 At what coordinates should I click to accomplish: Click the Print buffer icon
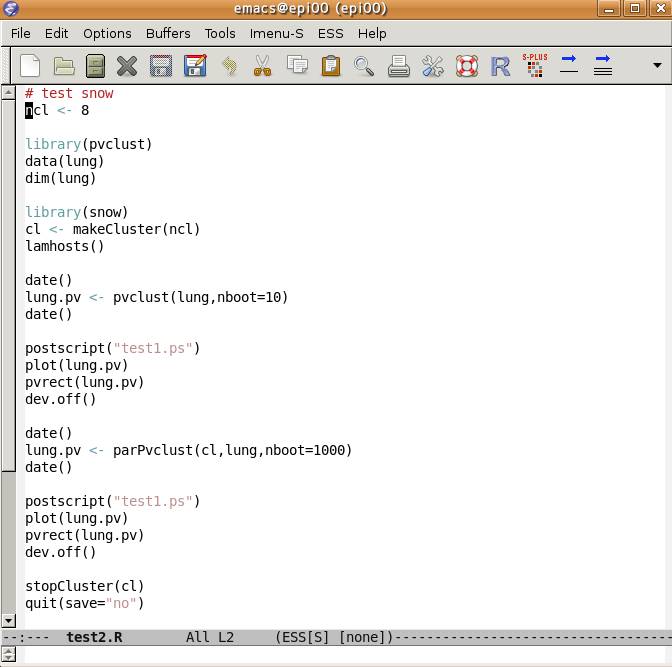pos(399,67)
